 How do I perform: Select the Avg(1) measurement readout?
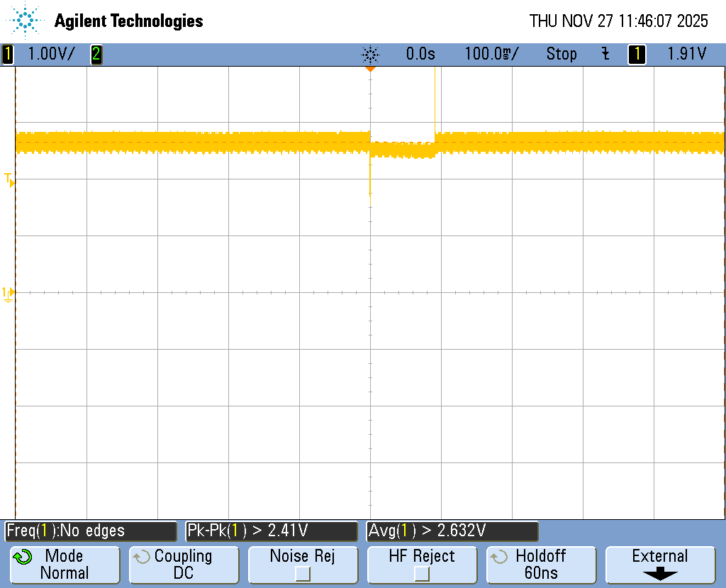(x=452, y=531)
